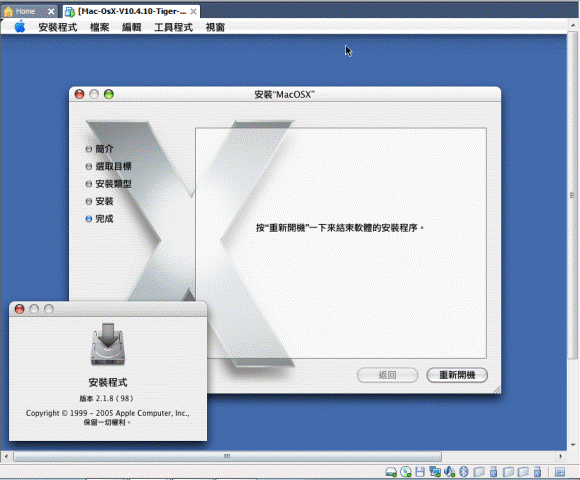Viewport: 580px width, 480px height.
Task: Select the 簡介 step bullet
Action: pyautogui.click(x=89, y=149)
